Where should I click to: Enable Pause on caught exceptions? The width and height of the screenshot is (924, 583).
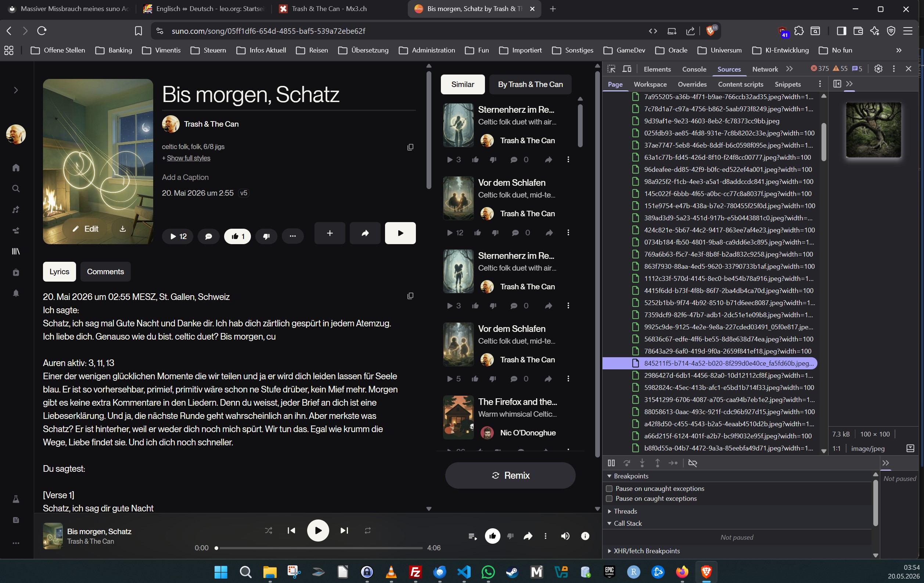pyautogui.click(x=609, y=499)
